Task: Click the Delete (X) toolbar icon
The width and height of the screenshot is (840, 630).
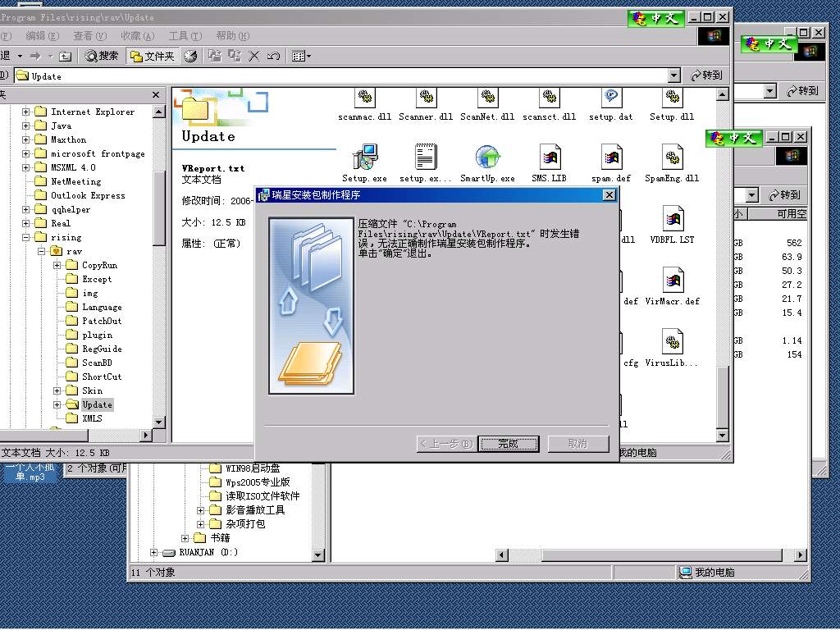Action: point(254,56)
